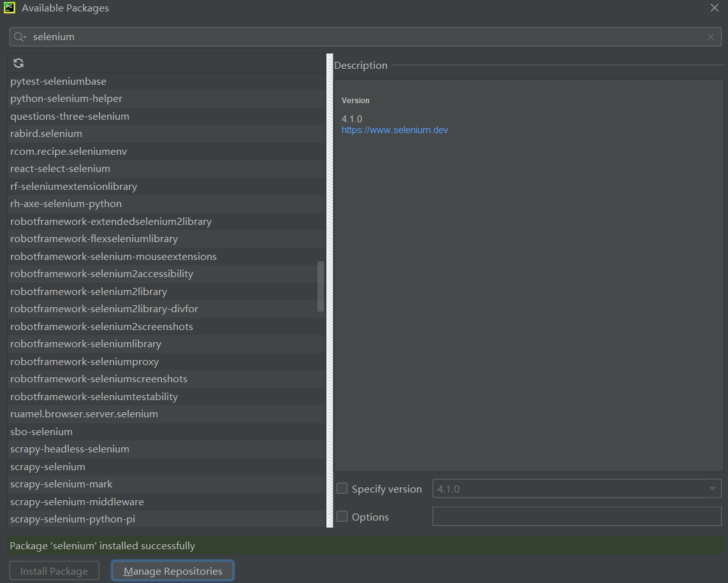Select scrapy-selenium-python-pi package
The height and width of the screenshot is (583, 728).
tap(166, 519)
